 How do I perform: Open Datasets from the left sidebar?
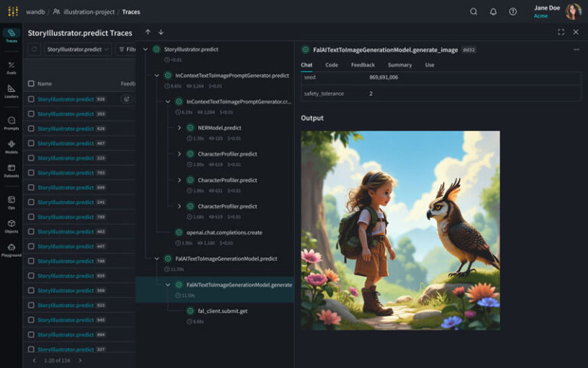tap(11, 169)
